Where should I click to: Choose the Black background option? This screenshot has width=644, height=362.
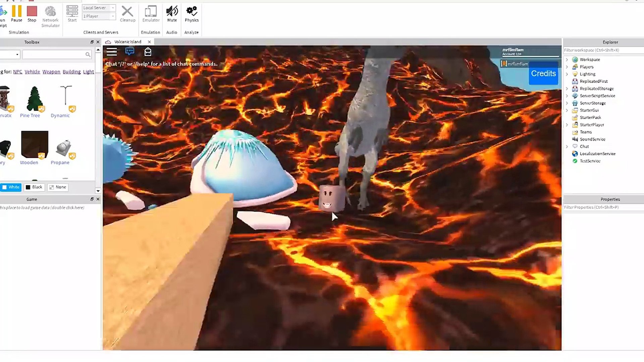click(34, 187)
